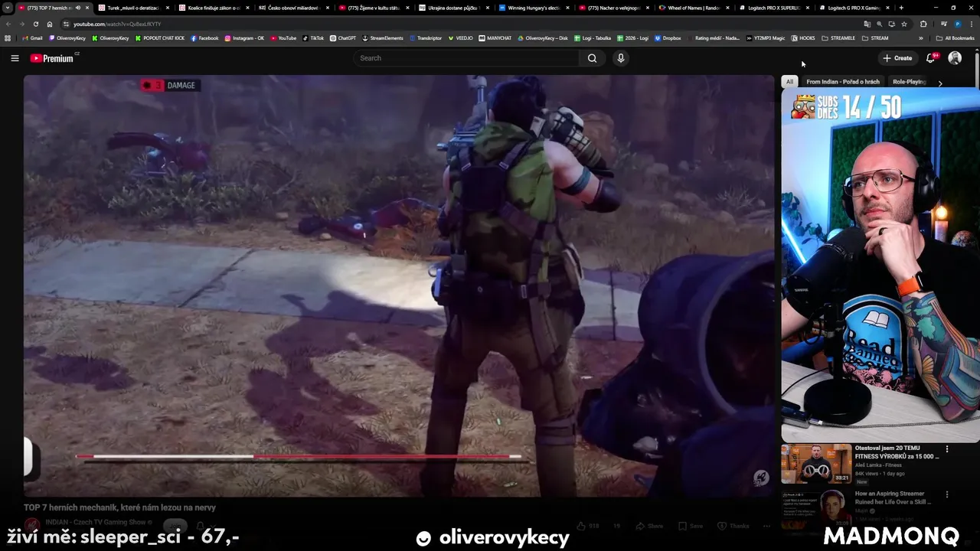Open the ChatGPT bookmark
This screenshot has height=551, width=980.
coord(342,38)
